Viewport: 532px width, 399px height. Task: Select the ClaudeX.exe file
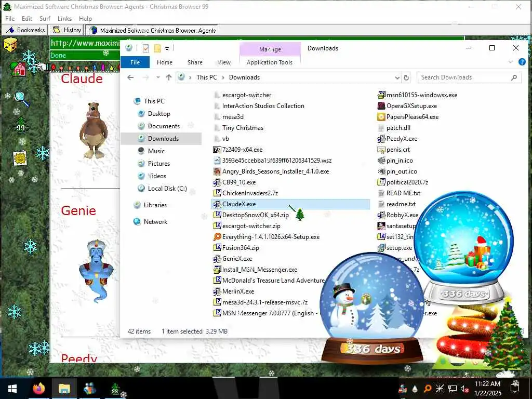290,204
